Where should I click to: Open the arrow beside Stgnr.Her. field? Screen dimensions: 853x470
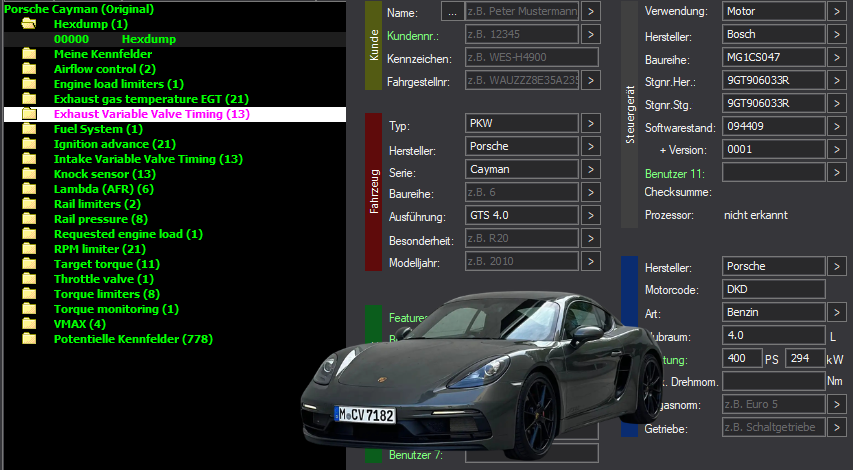[x=837, y=80]
